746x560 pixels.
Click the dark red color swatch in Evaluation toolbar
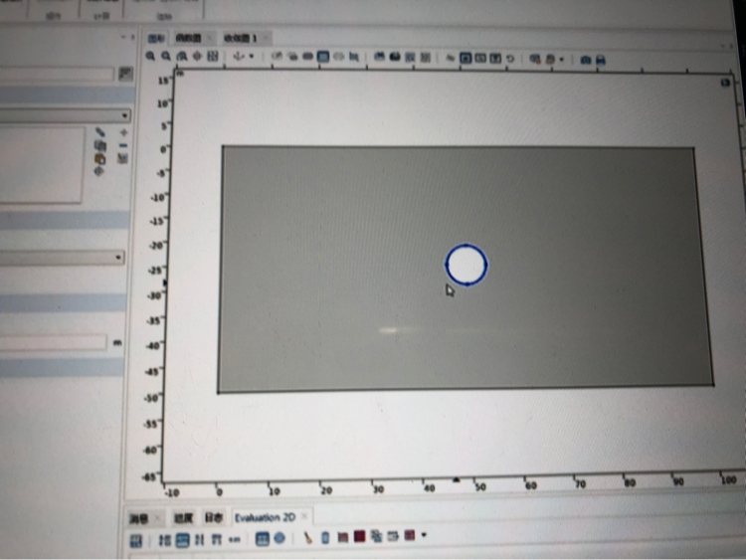[359, 538]
